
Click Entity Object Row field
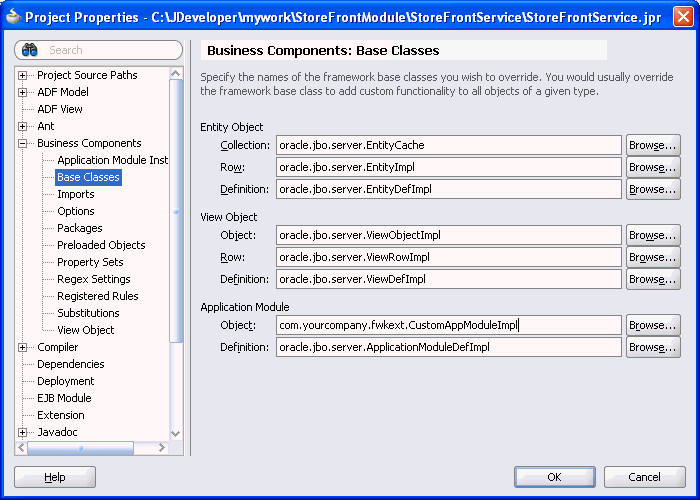point(449,167)
